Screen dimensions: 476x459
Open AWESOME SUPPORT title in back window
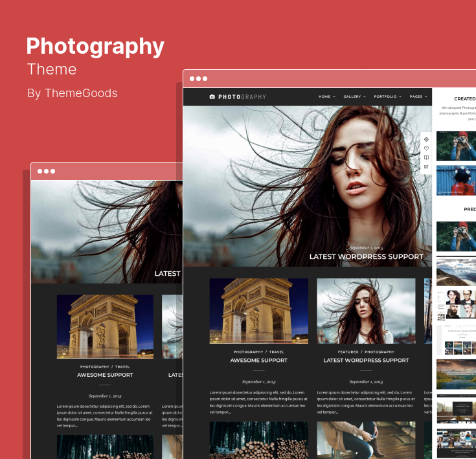105,375
